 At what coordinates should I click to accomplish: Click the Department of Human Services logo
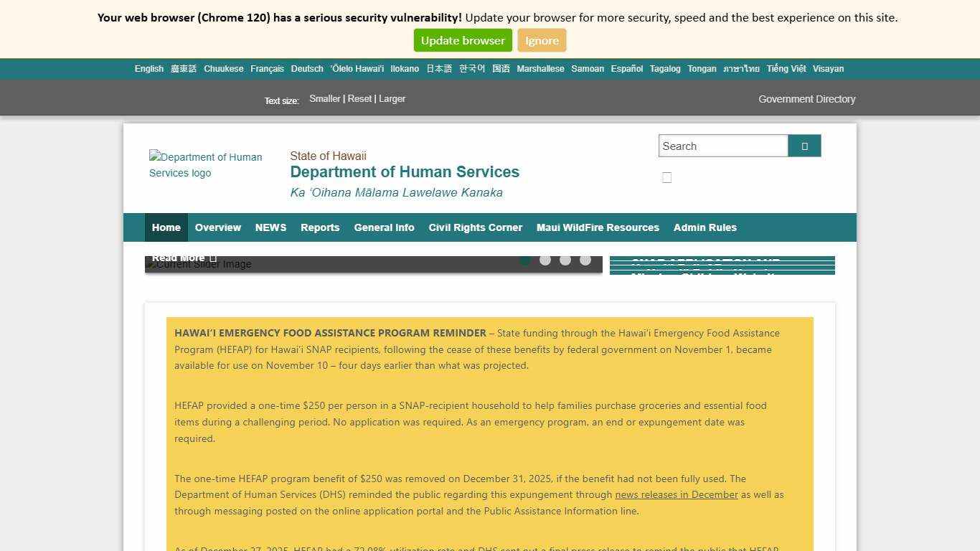coord(207,165)
